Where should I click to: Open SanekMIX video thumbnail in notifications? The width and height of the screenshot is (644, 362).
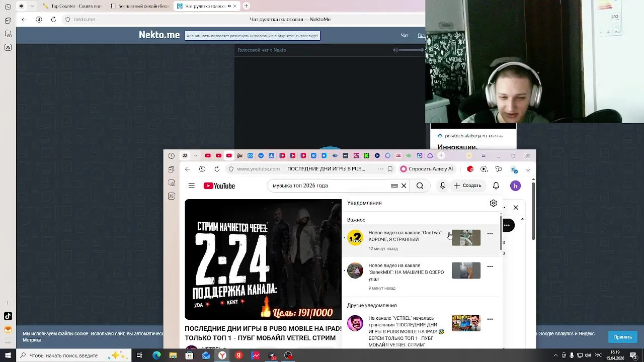pyautogui.click(x=466, y=270)
